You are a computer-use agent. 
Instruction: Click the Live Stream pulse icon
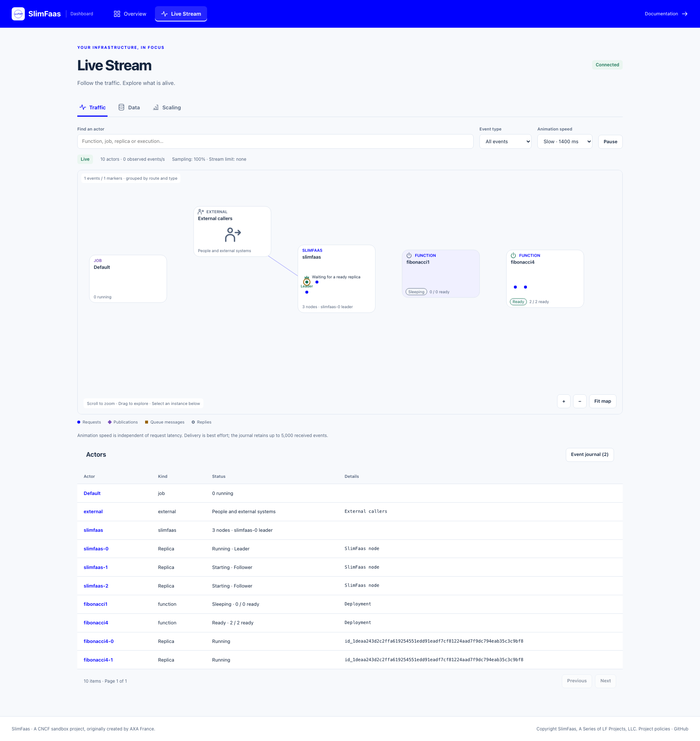[x=164, y=14]
